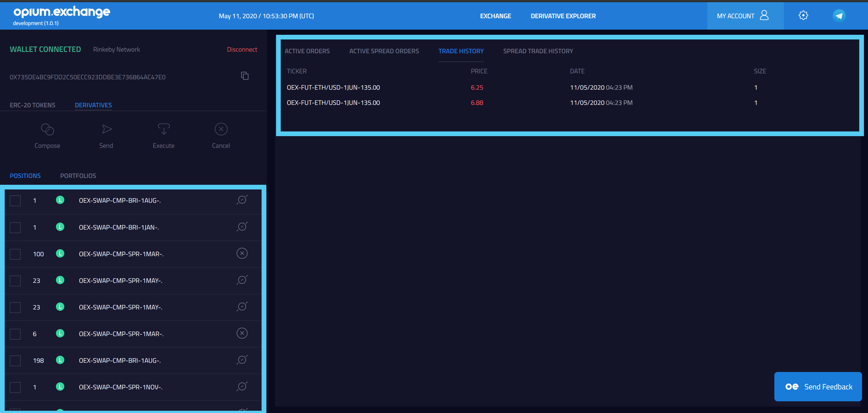Screen dimensions: 868x413
Task: Click execute icon on quantity 198 OEX-SWAP-CMP-BRI-1AUG row
Action: (242, 360)
